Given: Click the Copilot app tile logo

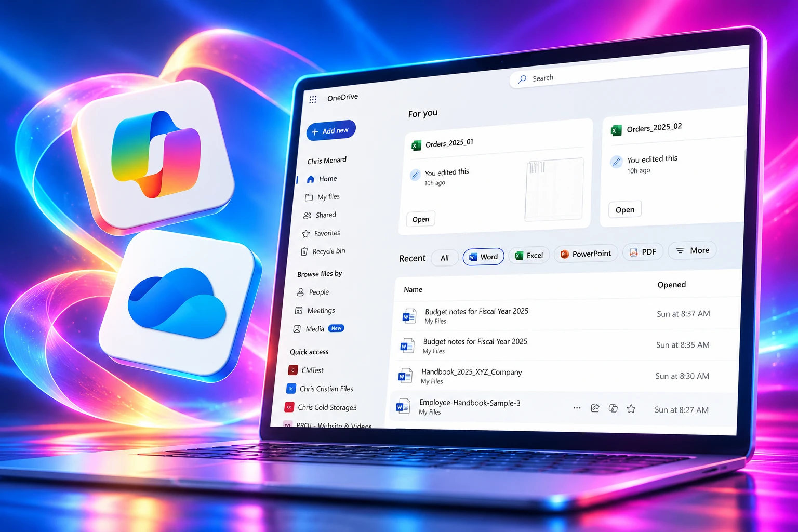Looking at the screenshot, I should (155, 154).
